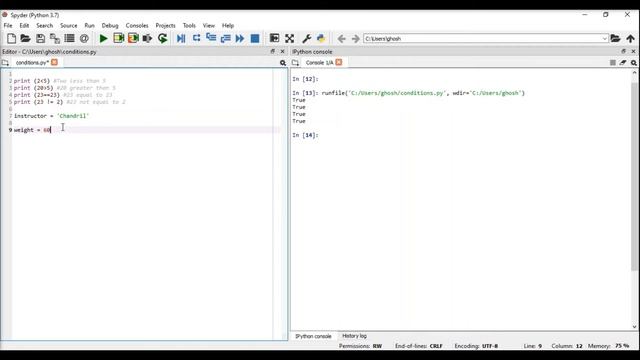Re-run last script icon

pos(162,38)
